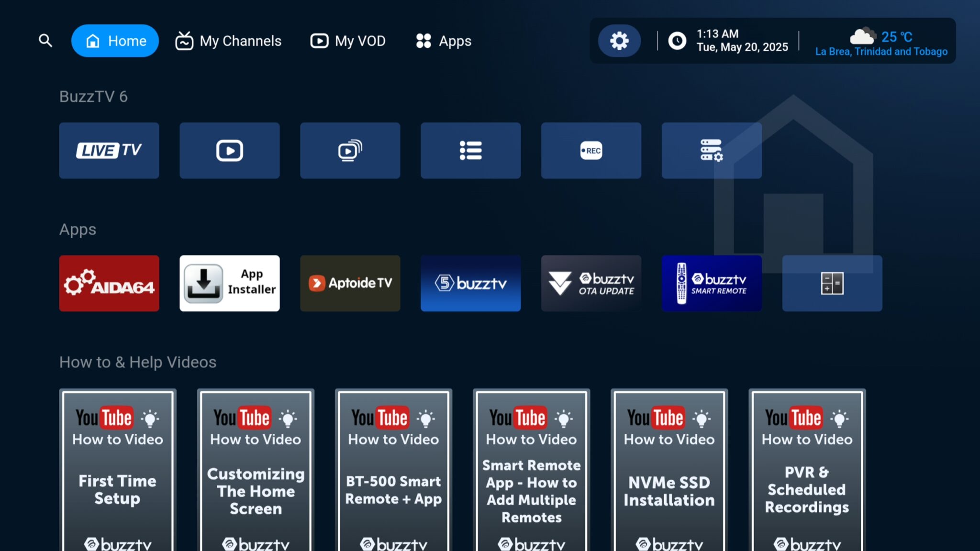Open the channel list tile

(470, 150)
